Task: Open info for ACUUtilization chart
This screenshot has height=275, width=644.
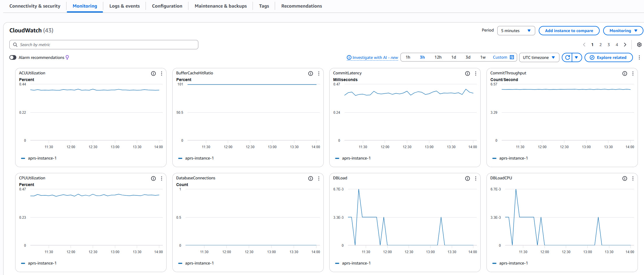Action: (153, 73)
